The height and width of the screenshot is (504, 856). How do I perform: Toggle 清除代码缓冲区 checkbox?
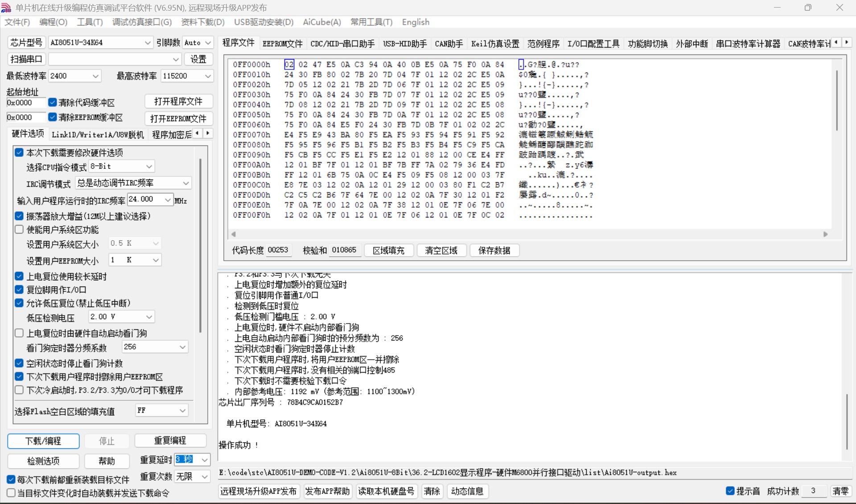(x=53, y=102)
